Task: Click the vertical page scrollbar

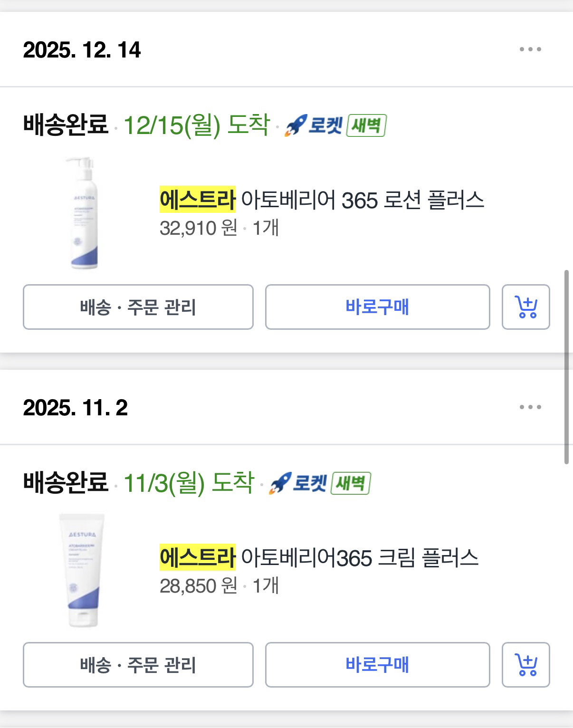Action: click(x=566, y=367)
